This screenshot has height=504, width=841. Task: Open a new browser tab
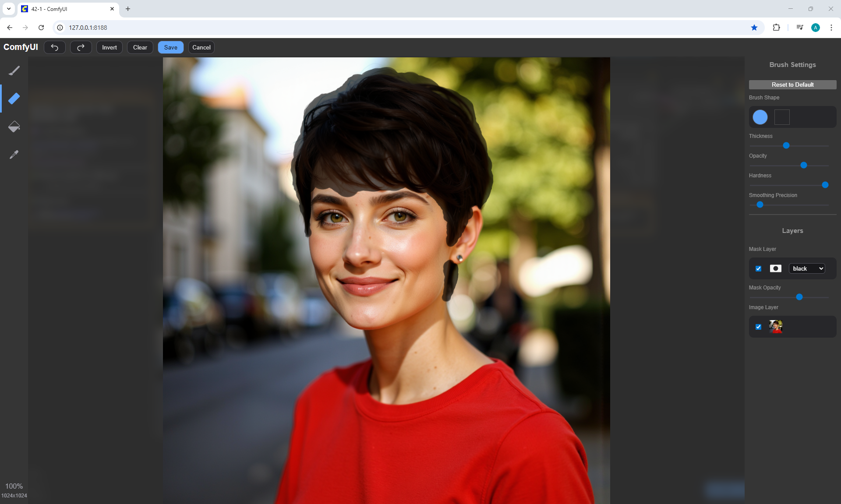click(x=128, y=9)
